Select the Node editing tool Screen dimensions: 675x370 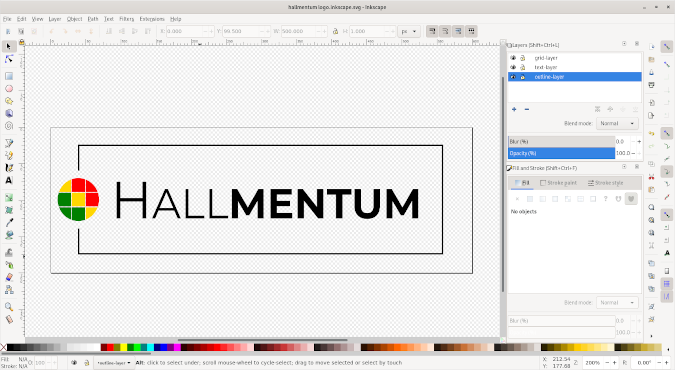[x=9, y=59]
